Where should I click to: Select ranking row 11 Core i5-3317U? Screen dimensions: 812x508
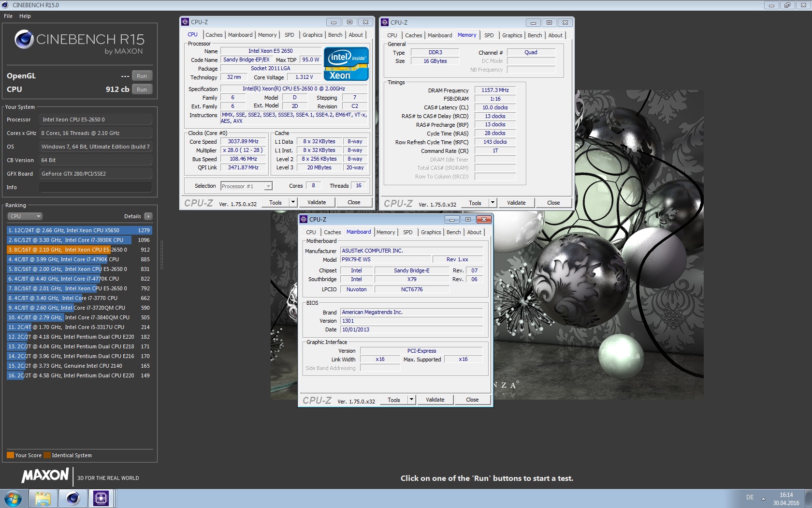[x=79, y=327]
